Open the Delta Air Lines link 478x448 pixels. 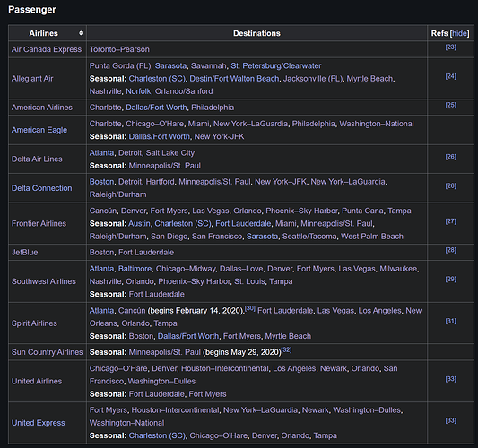coord(37,159)
